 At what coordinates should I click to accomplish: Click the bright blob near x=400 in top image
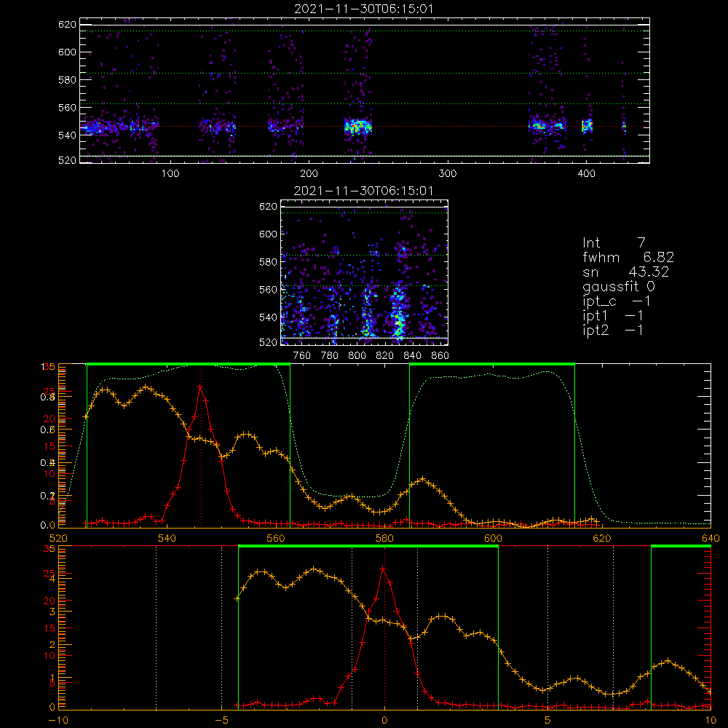pyautogui.click(x=587, y=126)
